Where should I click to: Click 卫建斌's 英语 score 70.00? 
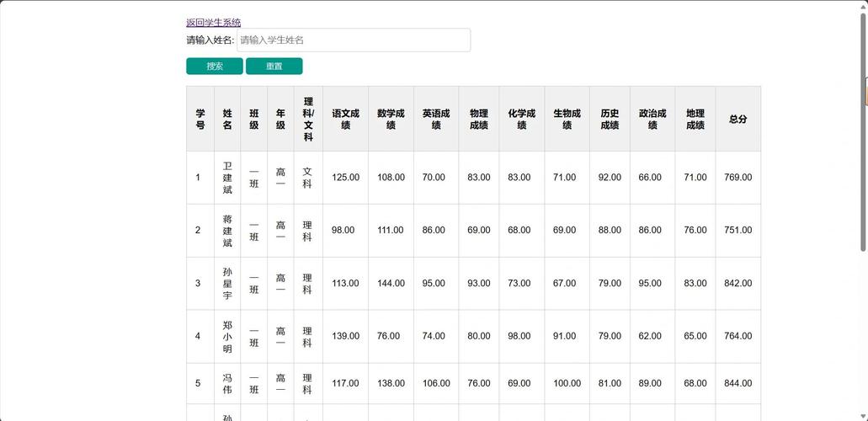point(434,178)
